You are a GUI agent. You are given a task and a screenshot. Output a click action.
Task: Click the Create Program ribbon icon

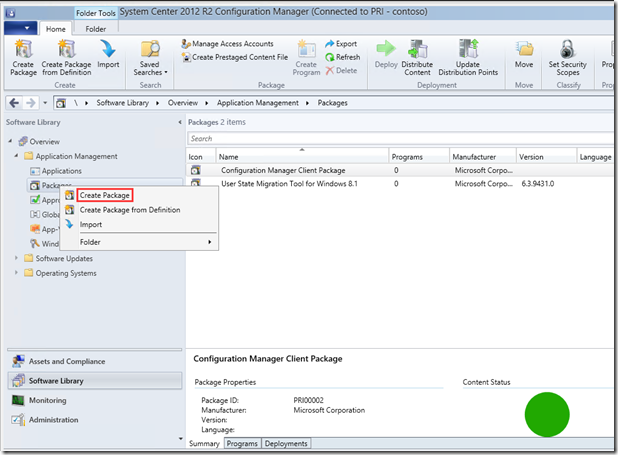click(x=306, y=58)
